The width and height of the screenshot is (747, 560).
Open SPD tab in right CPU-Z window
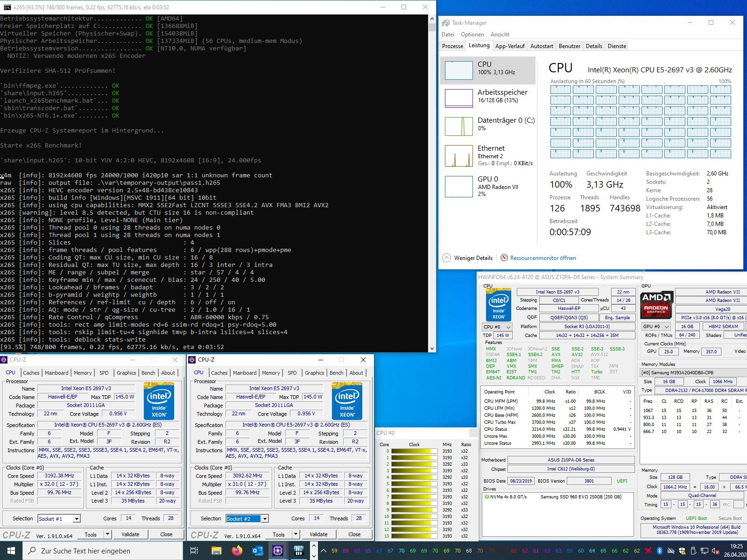pyautogui.click(x=292, y=373)
